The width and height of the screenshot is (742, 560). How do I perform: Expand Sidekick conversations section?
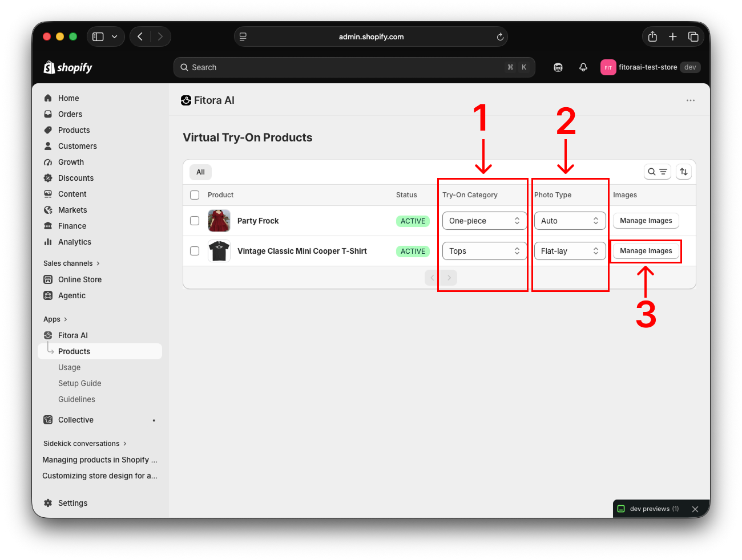pyautogui.click(x=85, y=444)
